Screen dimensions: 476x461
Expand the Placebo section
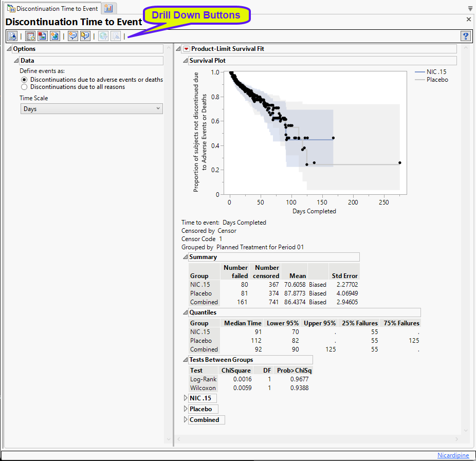[x=186, y=409]
